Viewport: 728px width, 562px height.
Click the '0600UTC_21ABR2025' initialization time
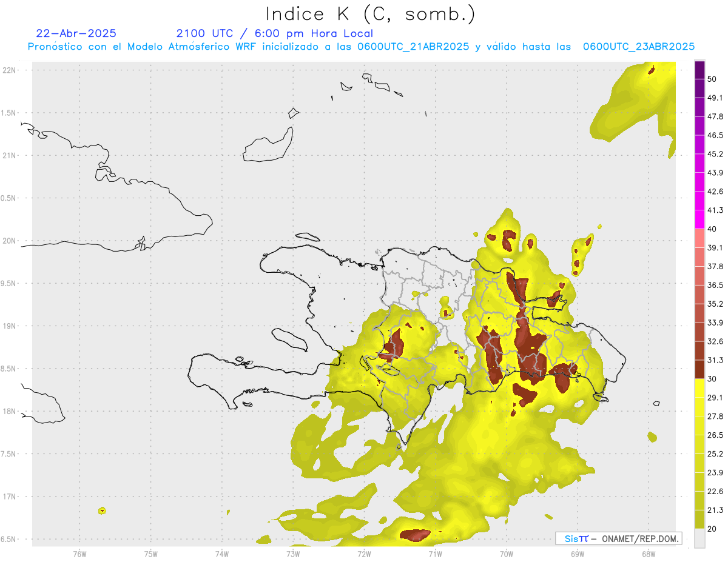pos(413,47)
